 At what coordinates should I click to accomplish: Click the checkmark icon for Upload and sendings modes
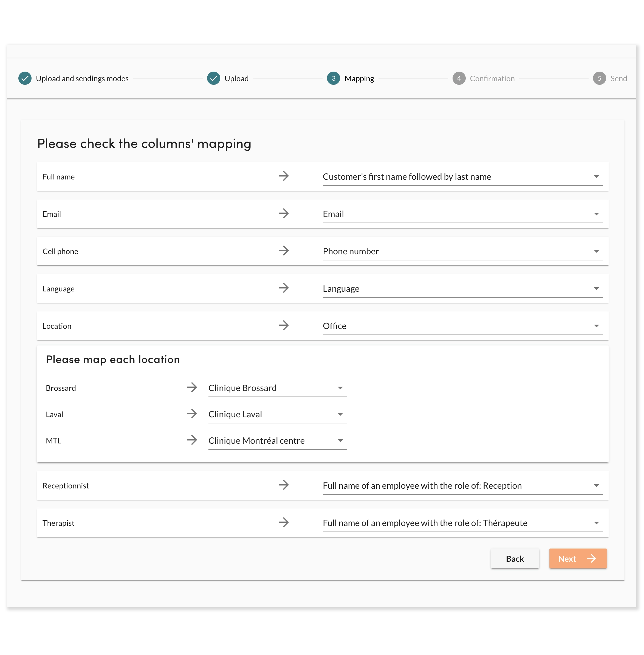click(25, 78)
